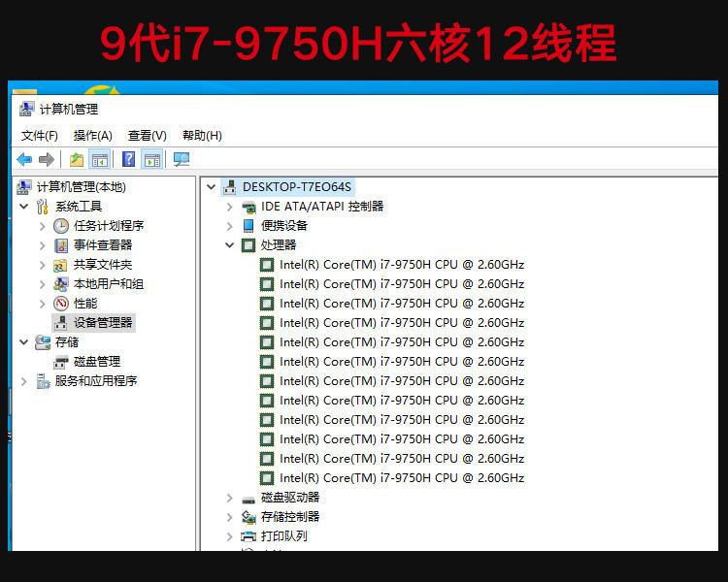The height and width of the screenshot is (582, 728).
Task: Open help with the question mark icon
Action: coord(128,159)
